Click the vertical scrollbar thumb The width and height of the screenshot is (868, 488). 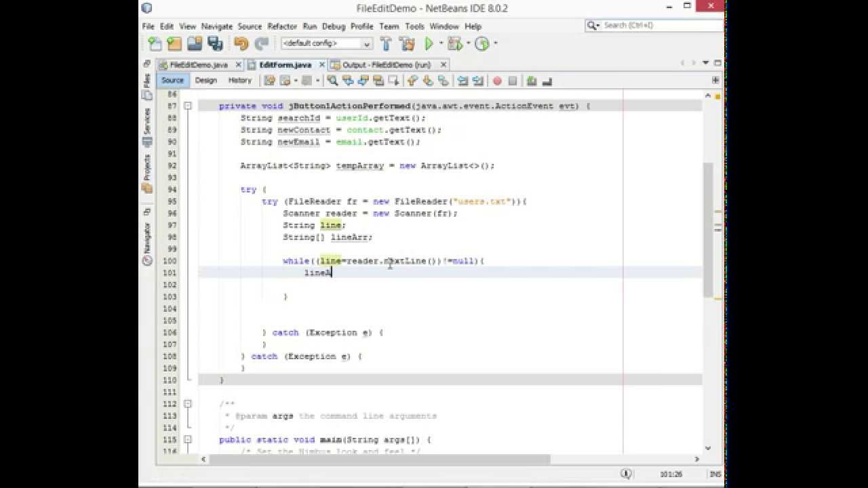pos(707,230)
